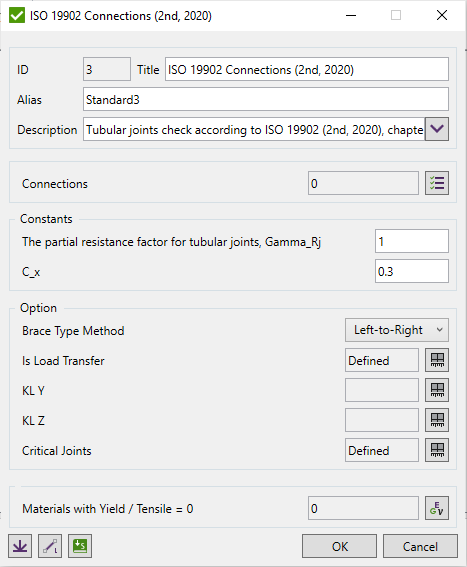This screenshot has width=467, height=567.
Task: Click the Title text field
Action: pyautogui.click(x=307, y=69)
